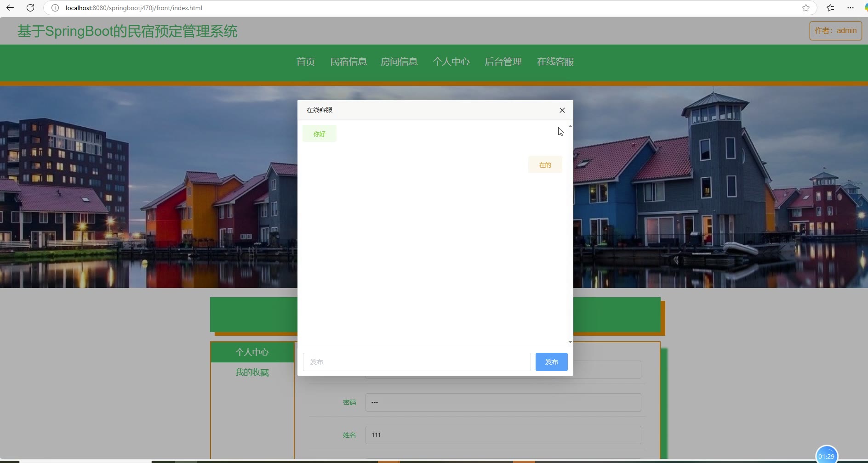Click the browser back arrow
This screenshot has width=868, height=463.
click(x=10, y=8)
